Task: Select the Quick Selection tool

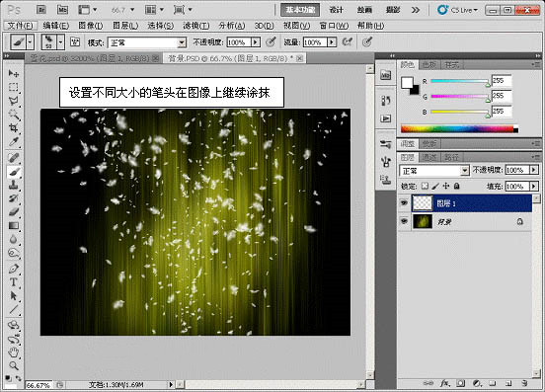Action: coord(14,115)
